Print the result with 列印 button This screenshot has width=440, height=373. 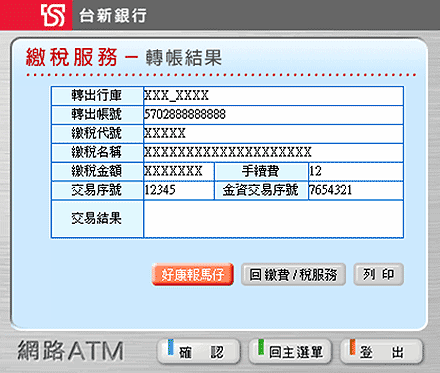coord(379,274)
